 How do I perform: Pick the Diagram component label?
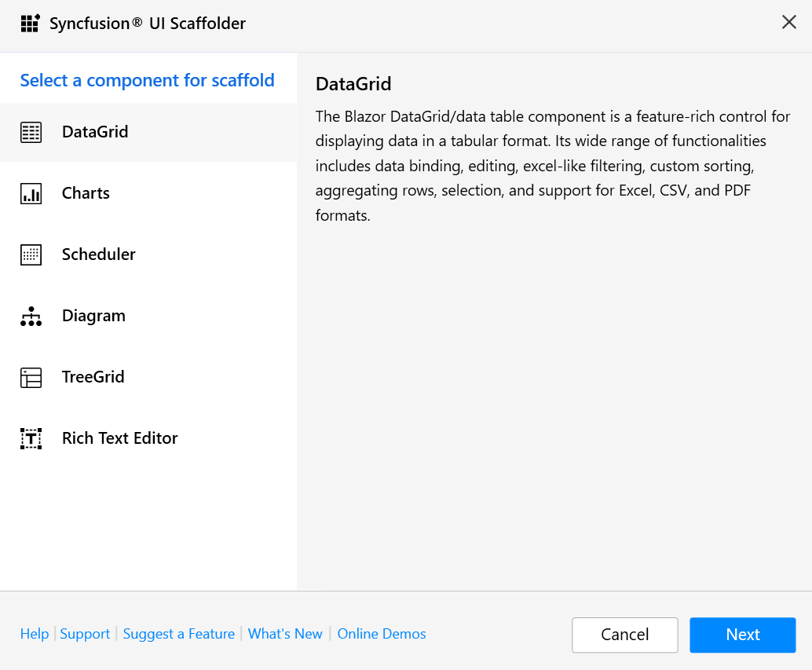(93, 316)
